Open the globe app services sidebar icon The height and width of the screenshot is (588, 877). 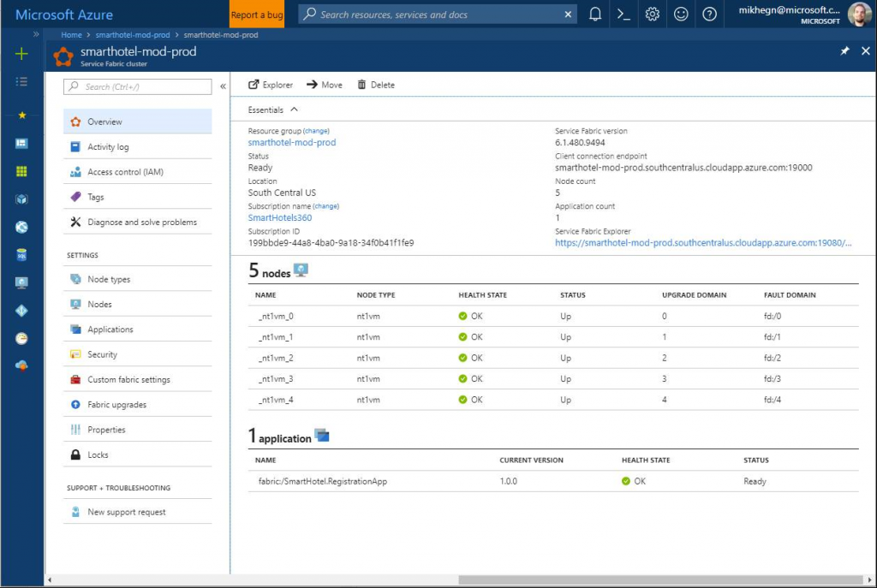click(21, 227)
